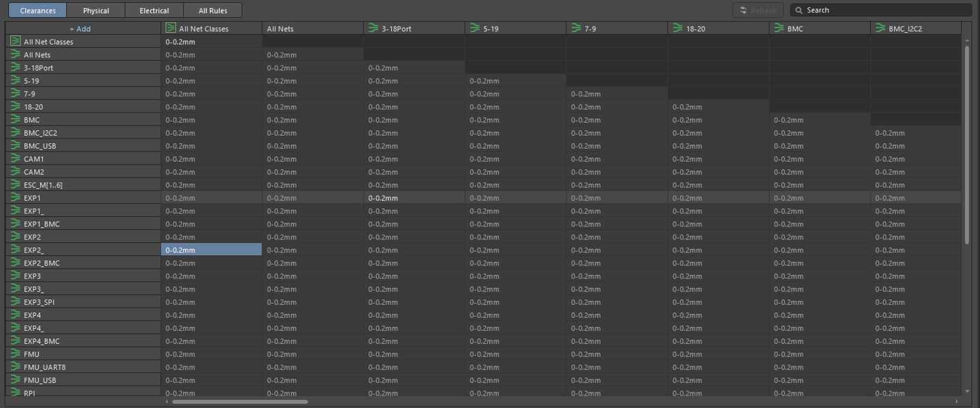Select the EXP1 row header
980x408 pixels.
pos(83,198)
